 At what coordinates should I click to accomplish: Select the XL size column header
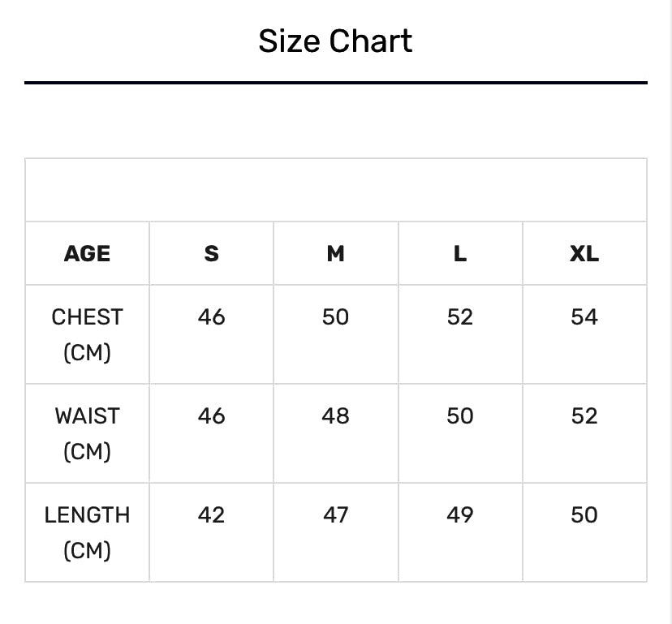click(x=584, y=254)
